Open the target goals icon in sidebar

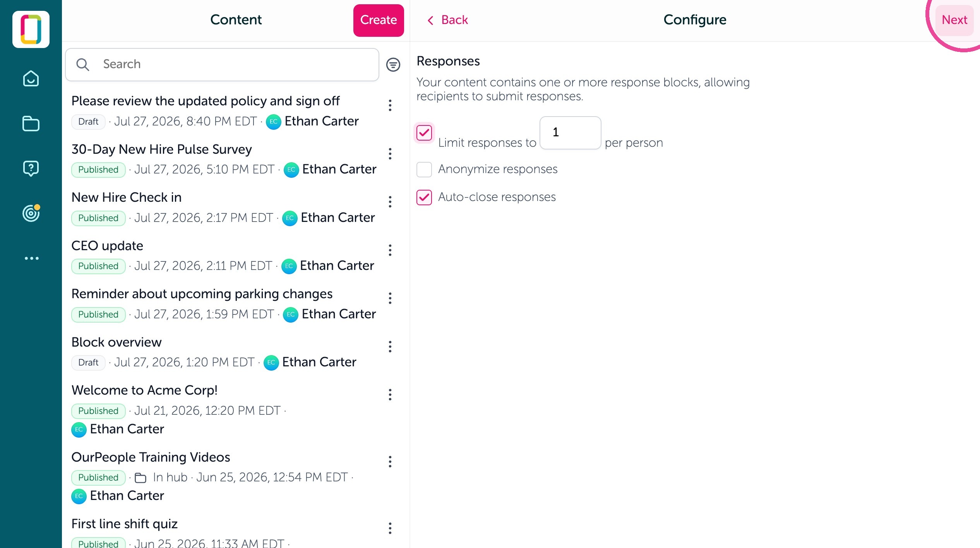pos(31,213)
